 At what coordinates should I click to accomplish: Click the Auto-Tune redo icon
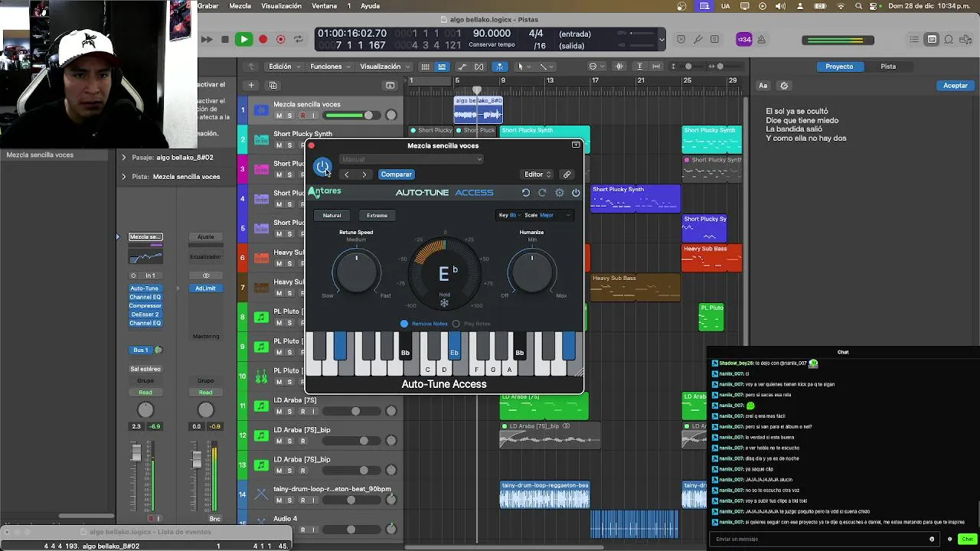click(x=542, y=193)
